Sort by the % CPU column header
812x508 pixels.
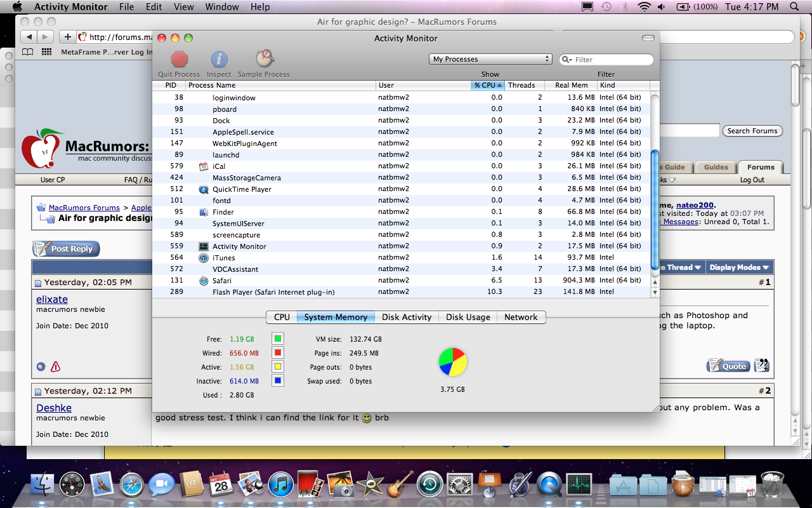488,85
